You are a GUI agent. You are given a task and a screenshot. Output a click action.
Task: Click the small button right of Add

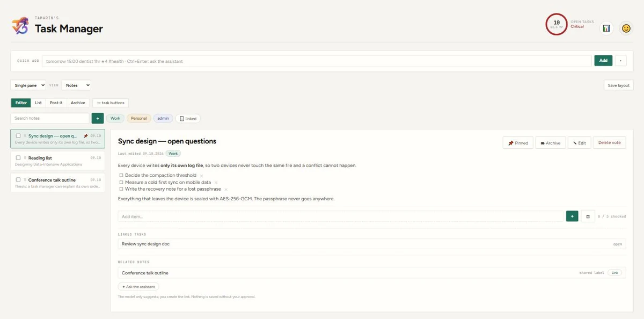pos(620,61)
